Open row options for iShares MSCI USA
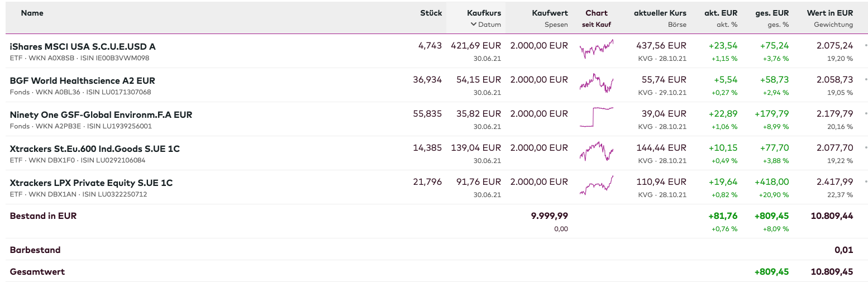 pyautogui.click(x=866, y=46)
